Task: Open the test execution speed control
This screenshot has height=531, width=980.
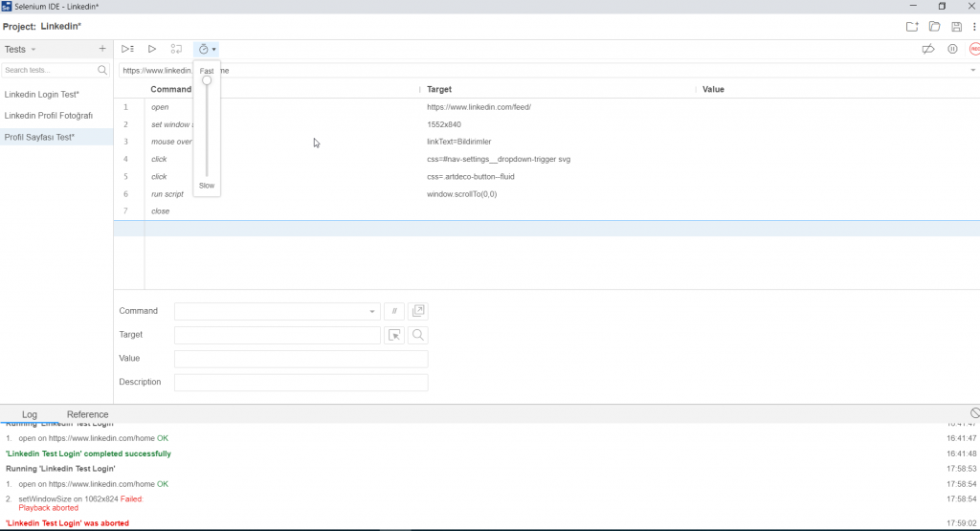Action: 207,49
